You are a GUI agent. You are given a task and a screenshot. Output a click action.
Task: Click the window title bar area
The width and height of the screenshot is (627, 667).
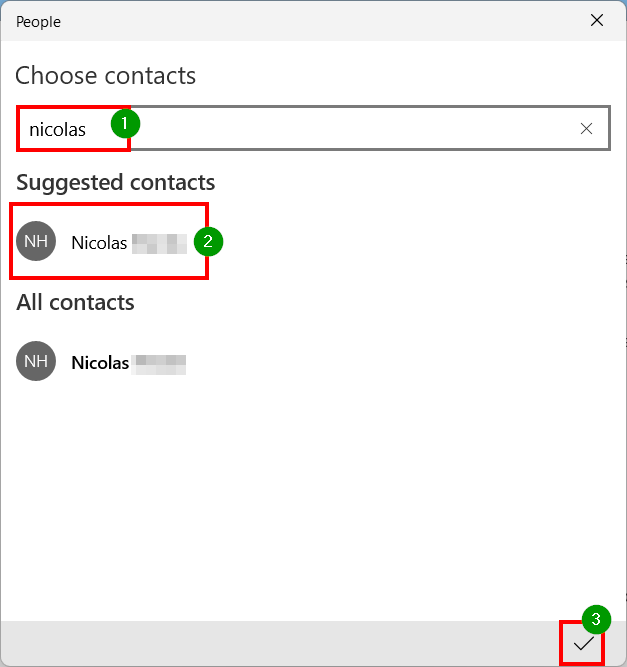(314, 21)
